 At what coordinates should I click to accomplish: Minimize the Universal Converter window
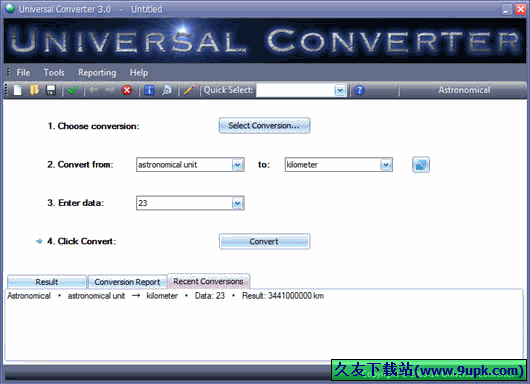[x=506, y=9]
